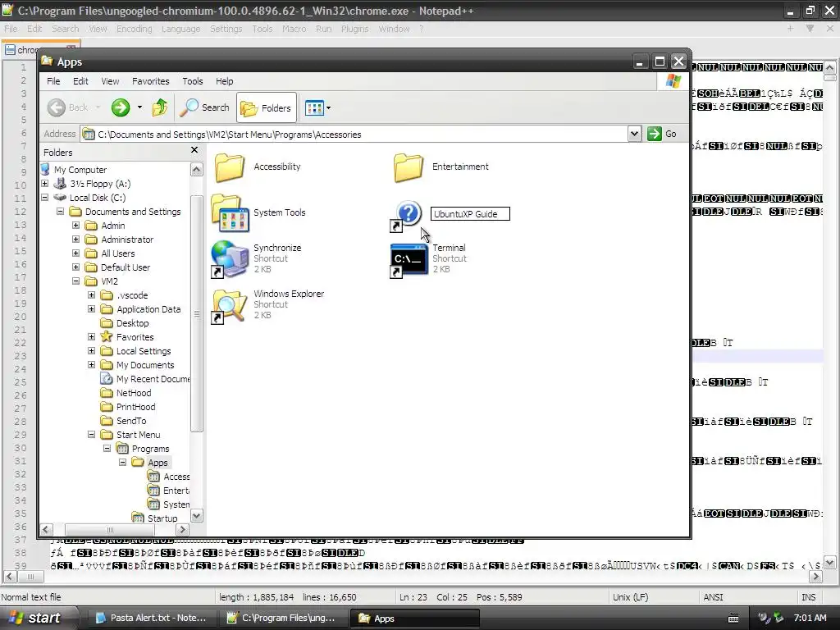
Task: Expand the Administrator folder node
Action: (x=76, y=240)
